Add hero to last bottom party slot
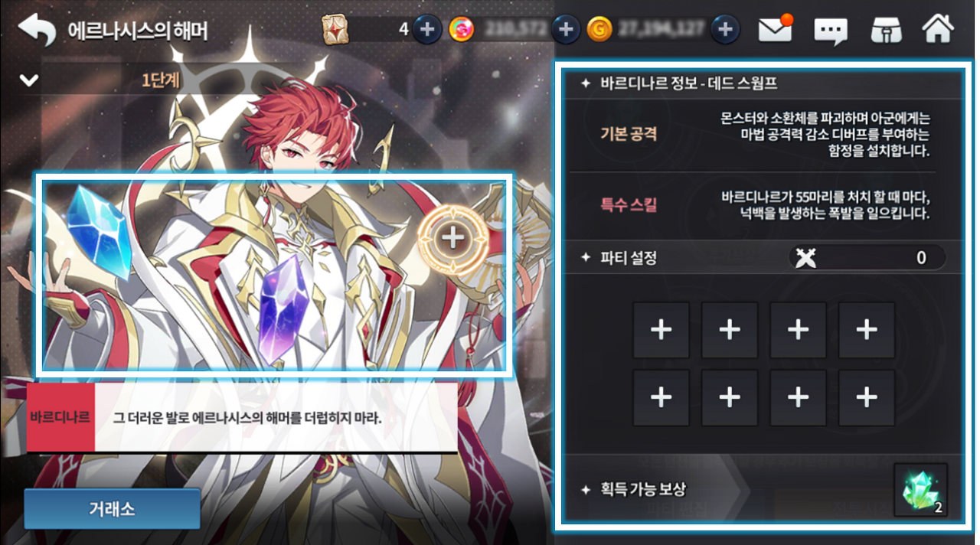Image resolution: width=980 pixels, height=545 pixels. pyautogui.click(x=867, y=398)
